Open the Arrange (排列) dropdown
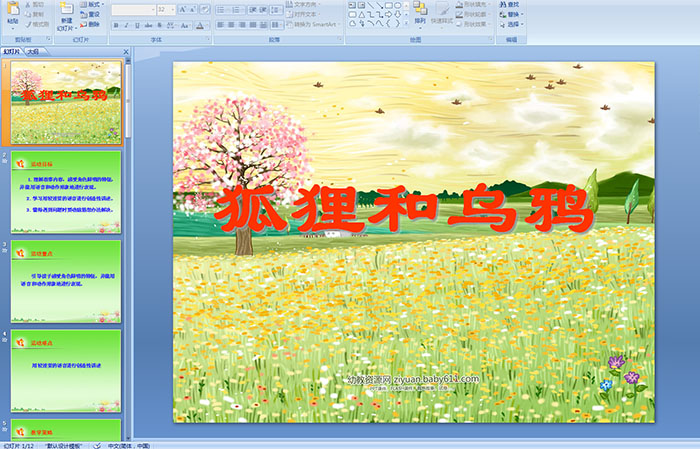 [x=420, y=13]
